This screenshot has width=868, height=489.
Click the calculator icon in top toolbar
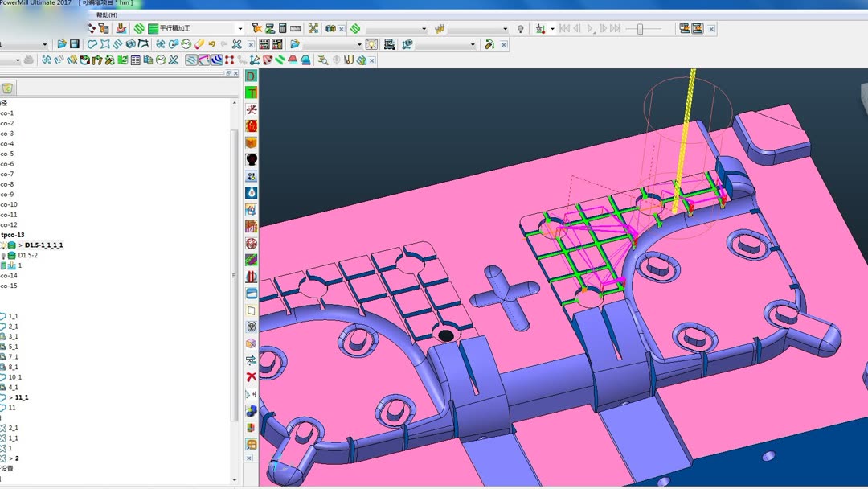tap(283, 29)
